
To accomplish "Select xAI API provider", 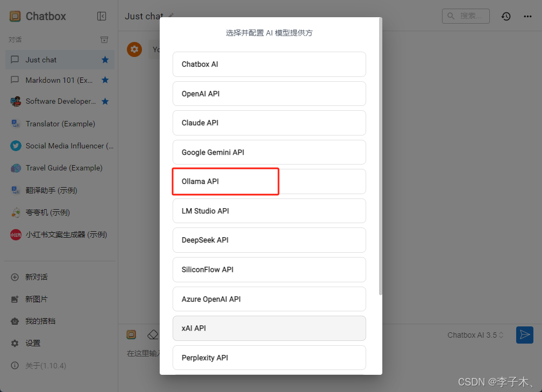I will 269,328.
